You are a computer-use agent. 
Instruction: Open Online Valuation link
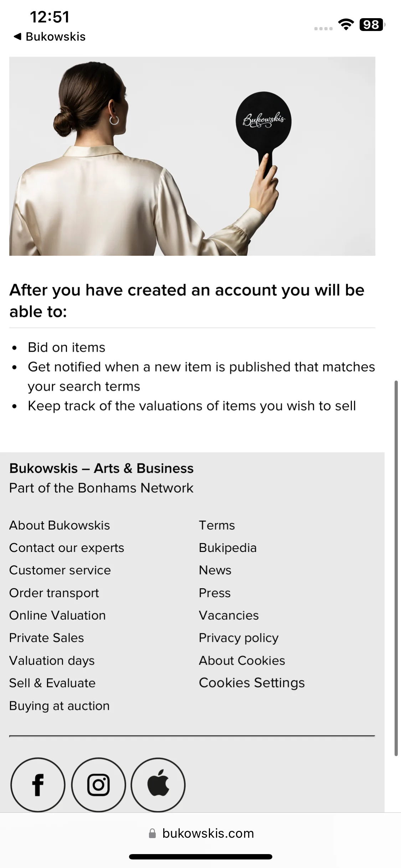click(x=57, y=615)
